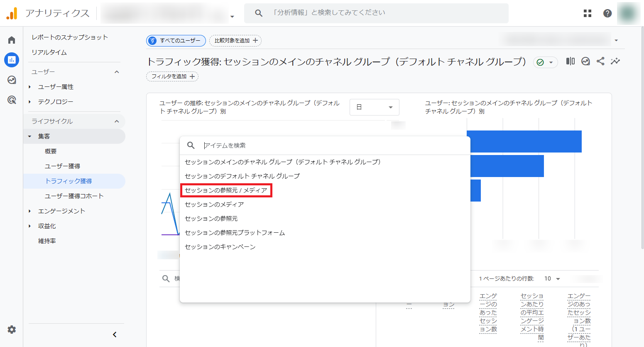Open the Home icon in left rail
Viewport: 644px width, 347px height.
pos(12,40)
